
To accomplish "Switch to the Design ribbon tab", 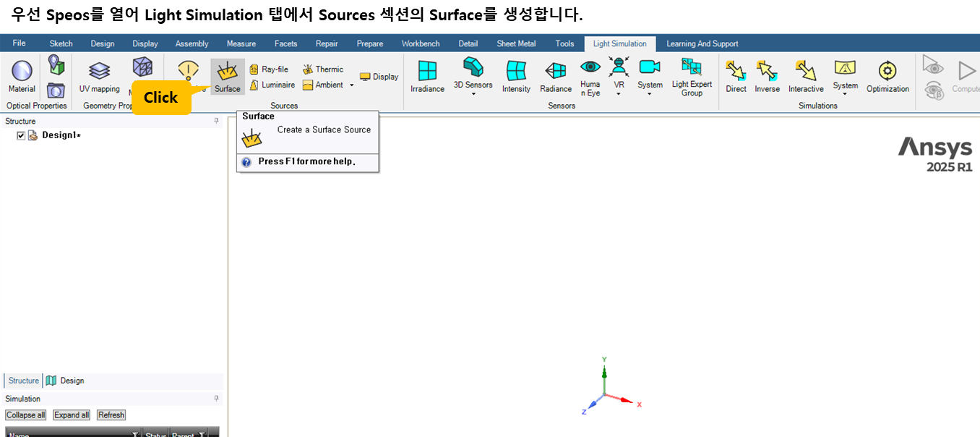I will click(103, 43).
